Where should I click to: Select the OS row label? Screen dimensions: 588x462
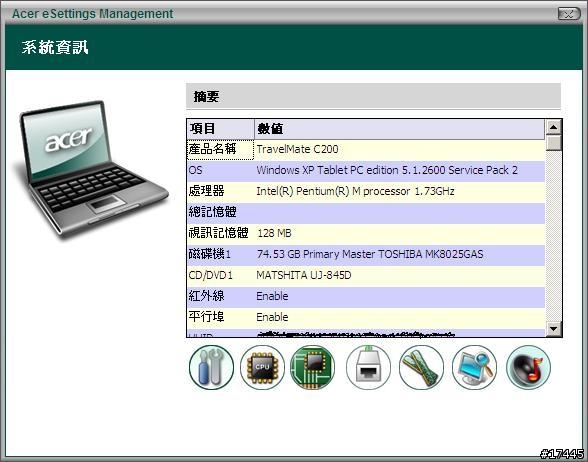[x=195, y=170]
